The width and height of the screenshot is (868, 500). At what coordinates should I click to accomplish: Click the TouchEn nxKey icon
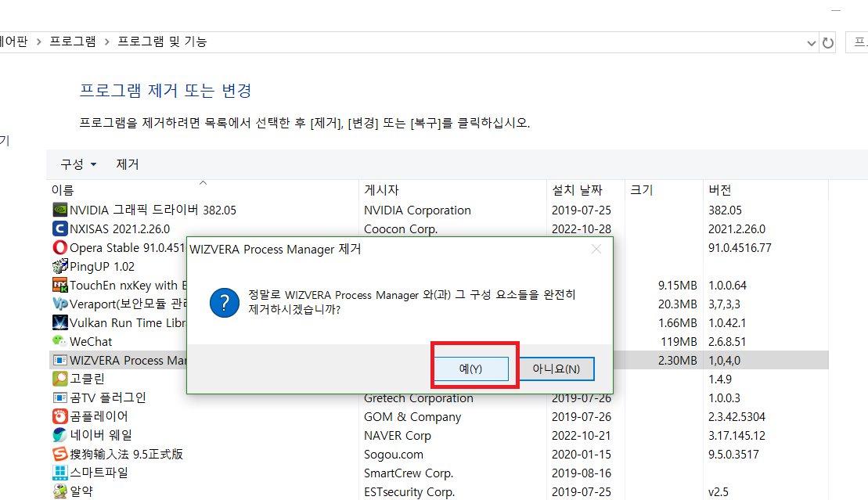(59, 285)
